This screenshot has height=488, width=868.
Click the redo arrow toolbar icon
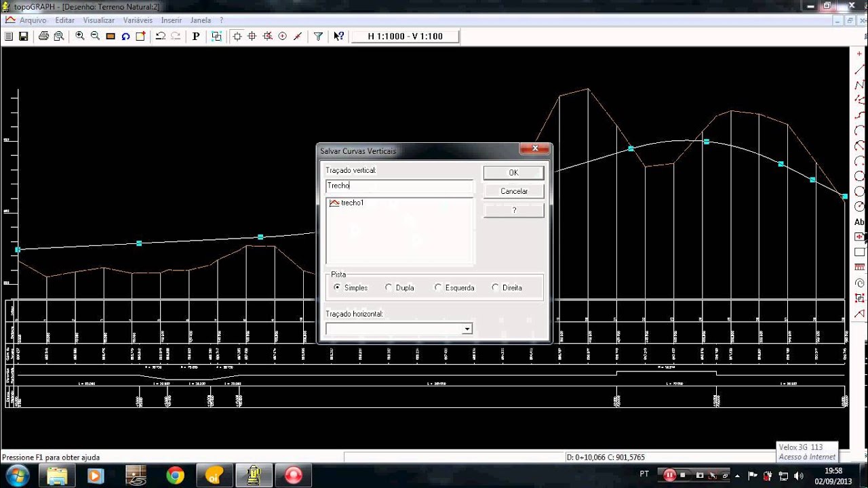click(x=176, y=37)
